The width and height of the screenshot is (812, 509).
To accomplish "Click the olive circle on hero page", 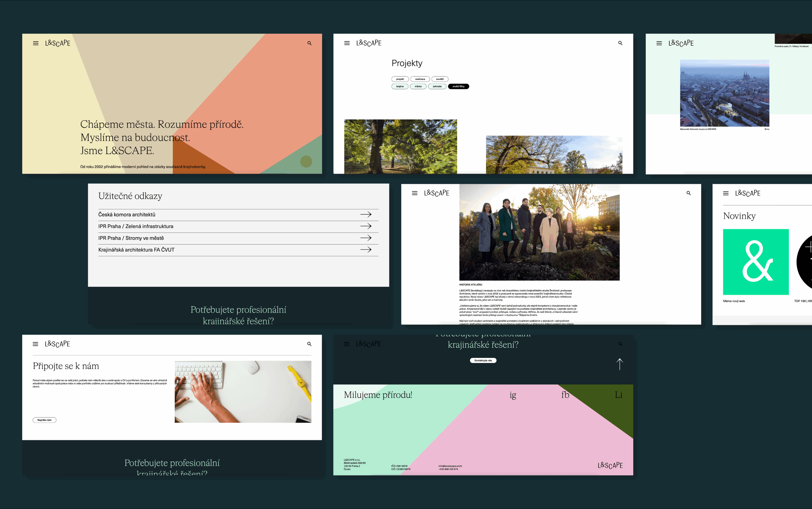I will 306,162.
